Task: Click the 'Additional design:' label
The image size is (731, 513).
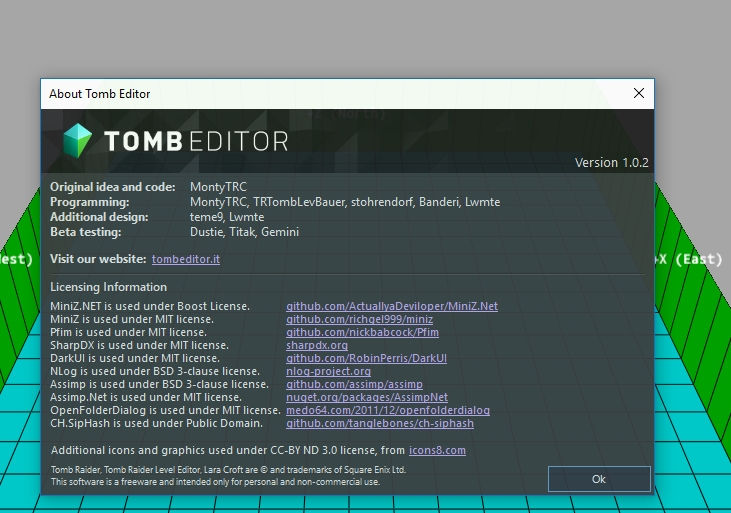Action: coord(99,217)
